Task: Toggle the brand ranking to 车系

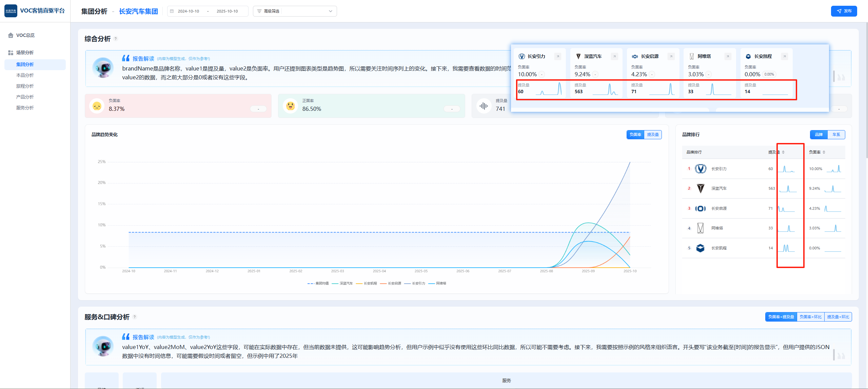Action: 836,135
